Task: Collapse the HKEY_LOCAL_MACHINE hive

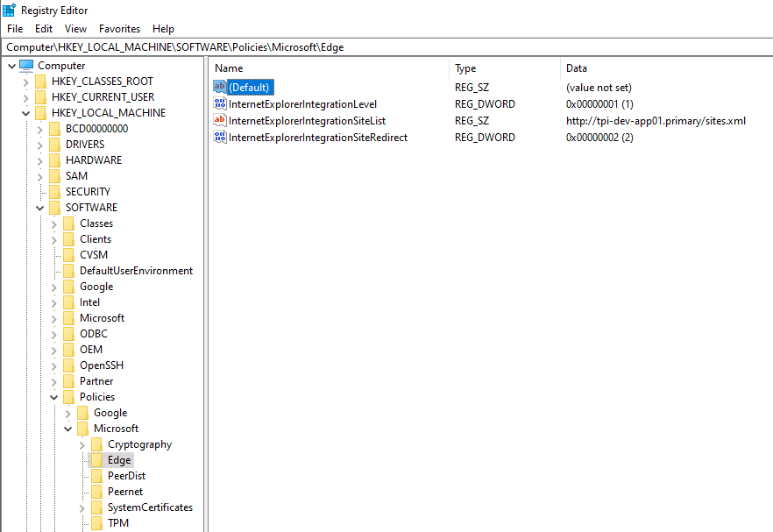Action: tap(26, 113)
